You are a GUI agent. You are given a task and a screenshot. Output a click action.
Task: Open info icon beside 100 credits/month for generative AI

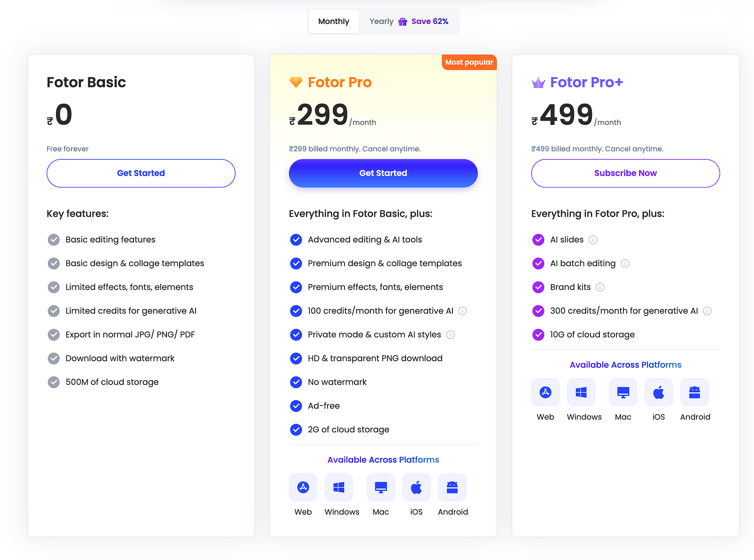coord(463,311)
